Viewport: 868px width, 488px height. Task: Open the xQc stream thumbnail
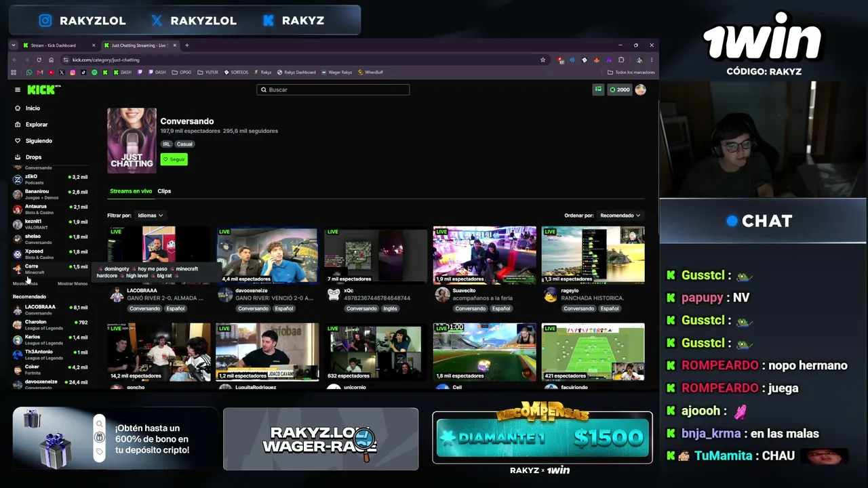point(376,255)
